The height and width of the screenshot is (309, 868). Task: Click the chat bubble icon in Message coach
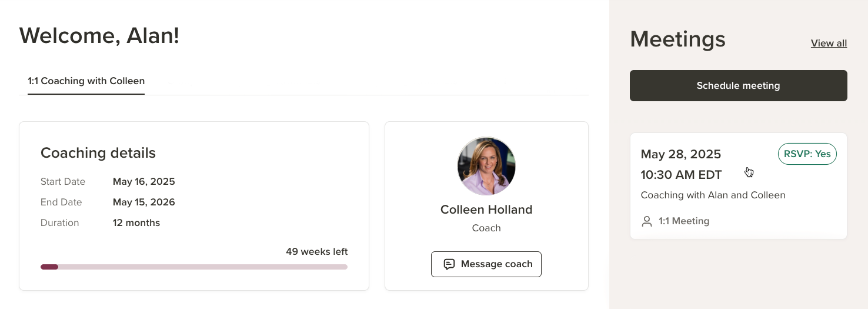click(x=449, y=264)
